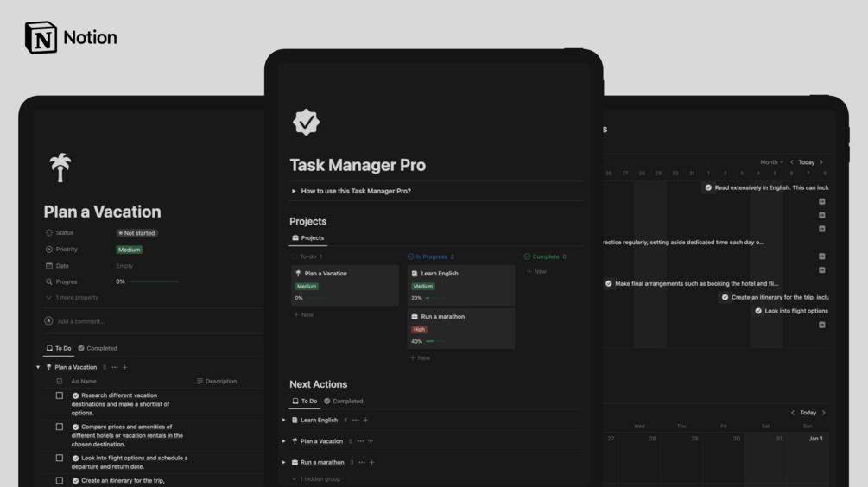Image resolution: width=868 pixels, height=487 pixels.
Task: Collapse the Plan a Vacation group in left panel
Action: click(38, 367)
